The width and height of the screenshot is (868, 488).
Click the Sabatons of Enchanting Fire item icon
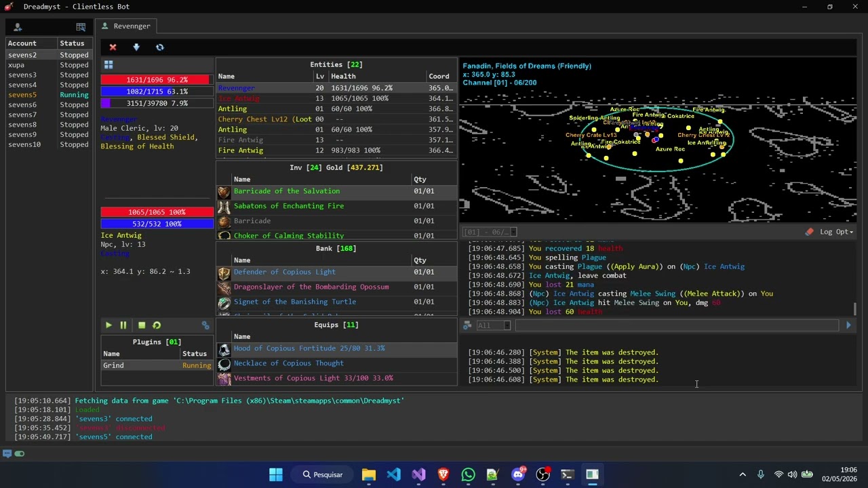224,207
